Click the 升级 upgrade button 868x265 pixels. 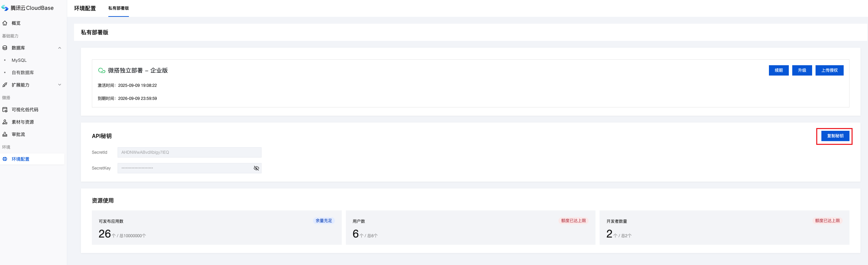point(802,70)
